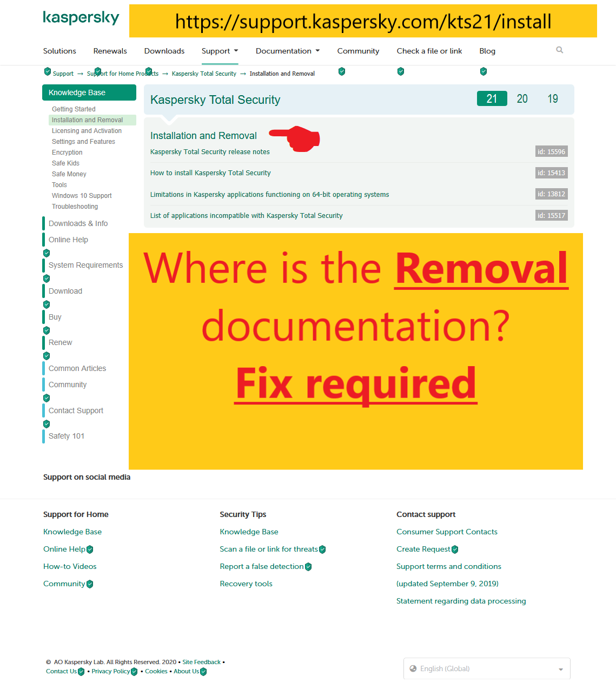Click Site Feedback footer link
Screen dimensions: 616x689
point(201,662)
